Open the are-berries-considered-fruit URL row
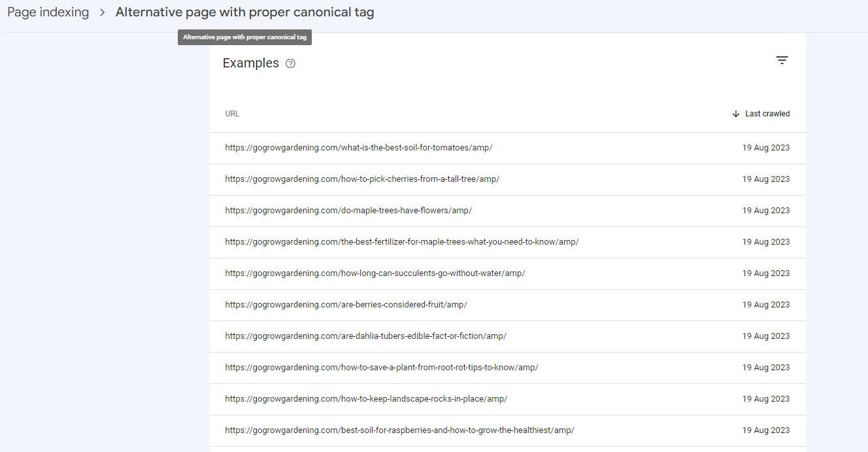 tap(346, 305)
